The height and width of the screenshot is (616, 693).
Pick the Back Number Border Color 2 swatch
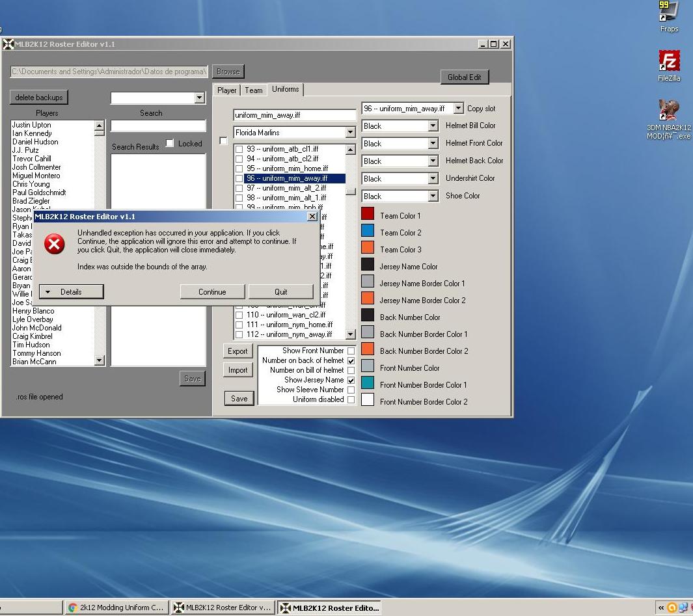(x=368, y=349)
